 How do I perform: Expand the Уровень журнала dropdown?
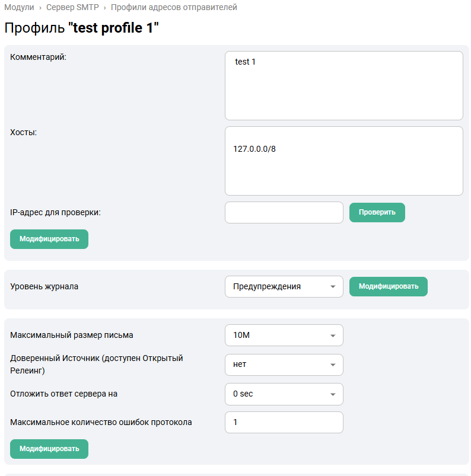click(284, 286)
